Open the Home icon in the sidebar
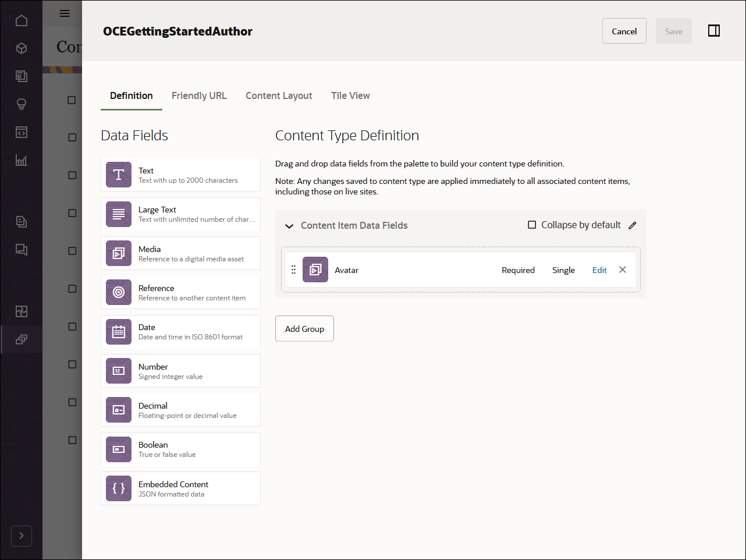The height and width of the screenshot is (560, 746). tap(22, 20)
